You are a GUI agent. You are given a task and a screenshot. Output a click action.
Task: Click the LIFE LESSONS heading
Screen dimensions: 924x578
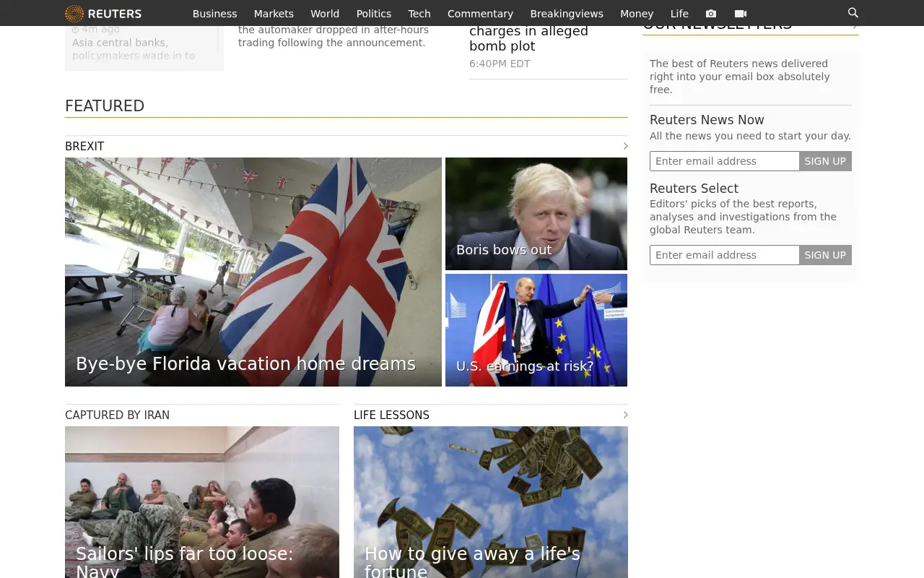click(391, 415)
